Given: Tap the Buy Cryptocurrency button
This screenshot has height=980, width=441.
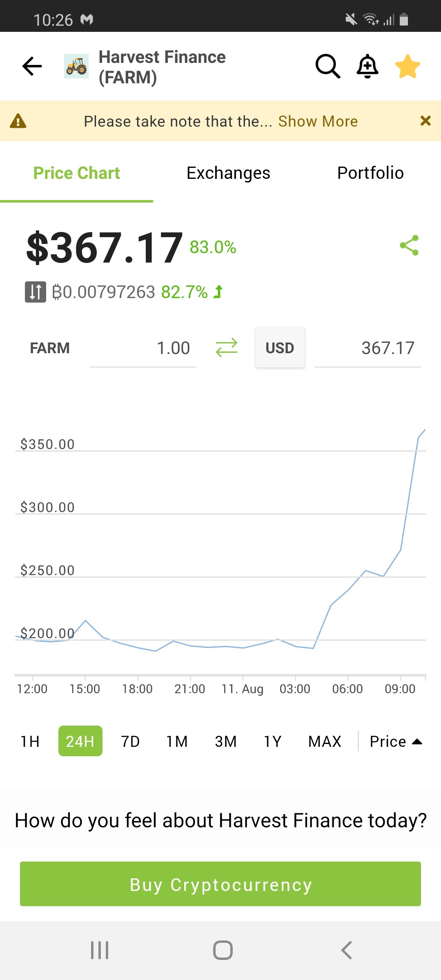Looking at the screenshot, I should [220, 884].
